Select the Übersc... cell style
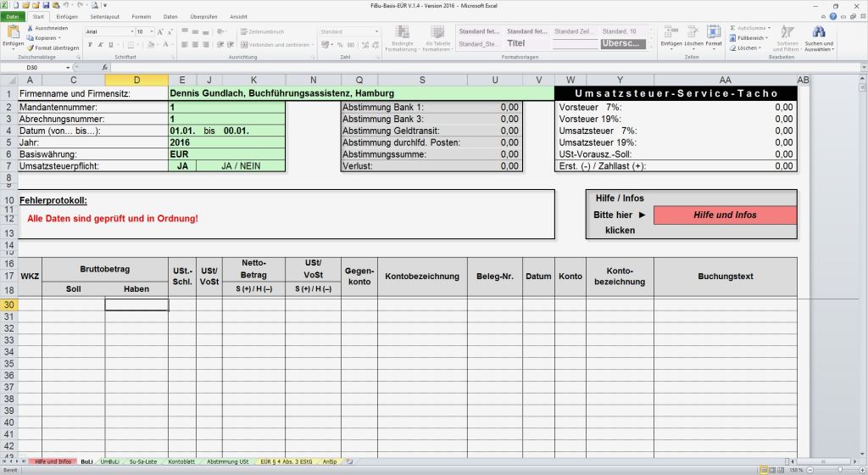 pyautogui.click(x=622, y=43)
